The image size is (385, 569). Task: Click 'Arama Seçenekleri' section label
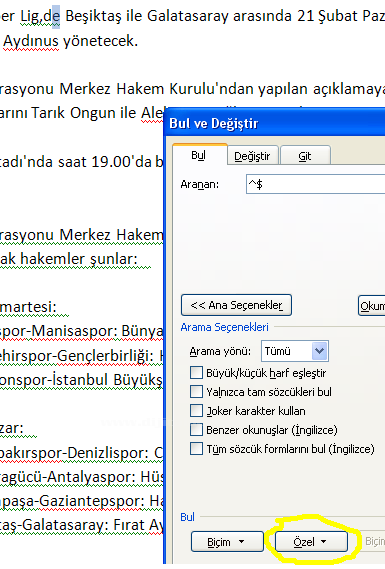pos(225,327)
